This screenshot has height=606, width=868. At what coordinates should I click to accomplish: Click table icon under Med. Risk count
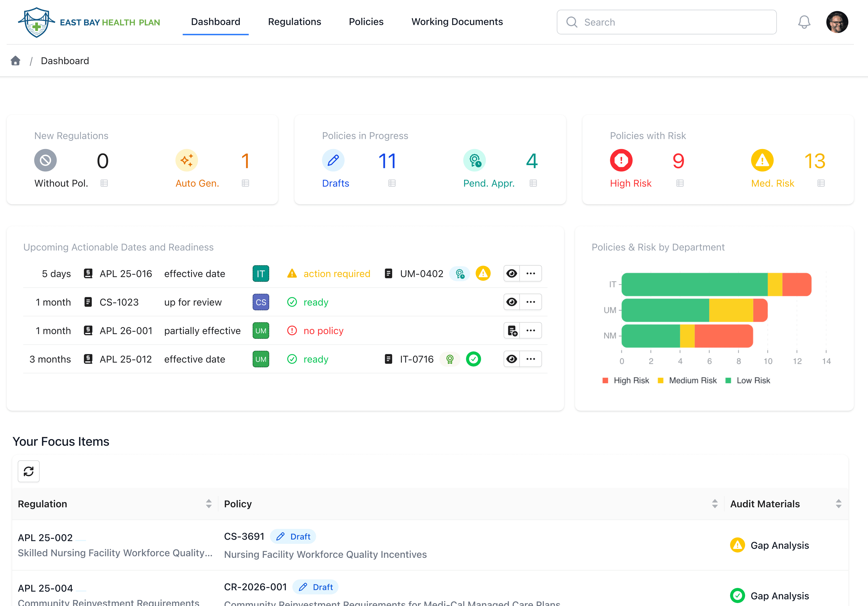(x=821, y=183)
